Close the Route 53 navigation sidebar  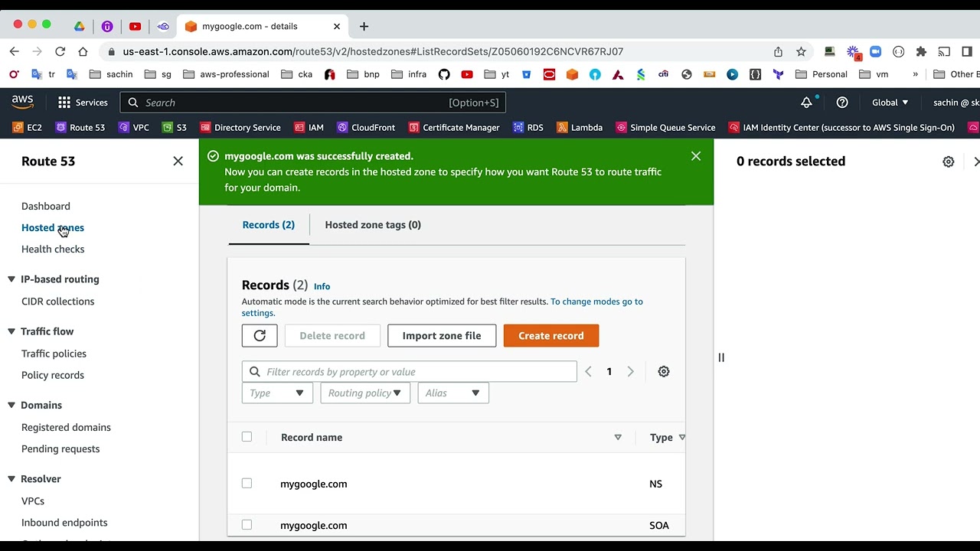[178, 161]
